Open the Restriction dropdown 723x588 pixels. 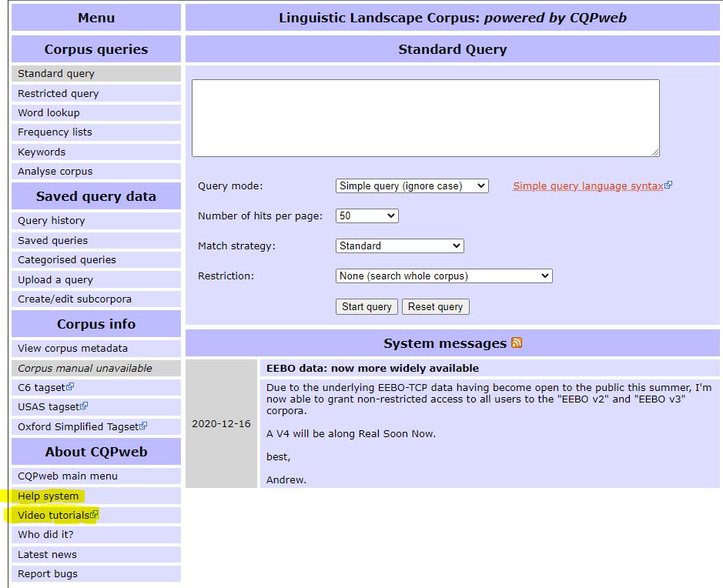443,276
